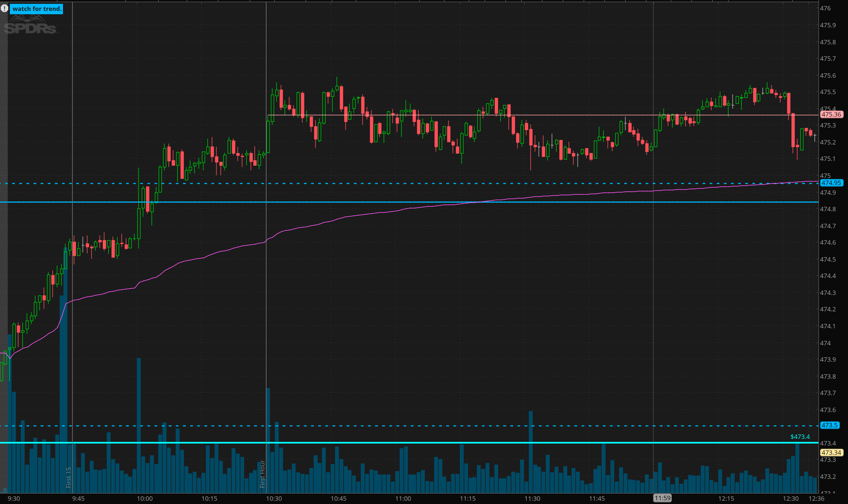Viewport: 848px width, 504px height.
Task: Click the 10:00 time axis label
Action: tap(145, 499)
